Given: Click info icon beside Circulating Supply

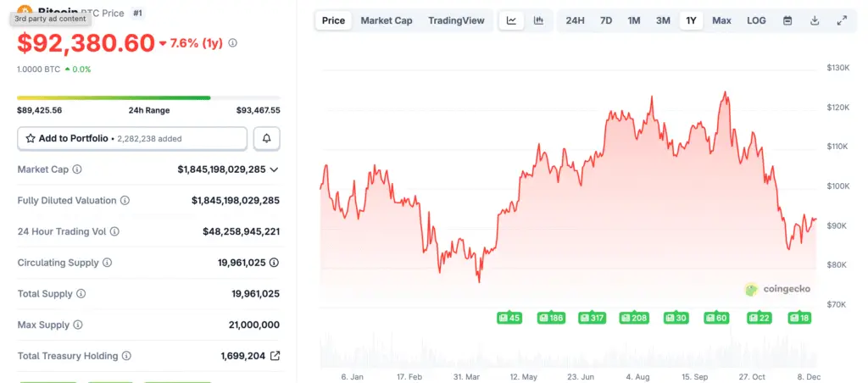Looking at the screenshot, I should coord(107,263).
